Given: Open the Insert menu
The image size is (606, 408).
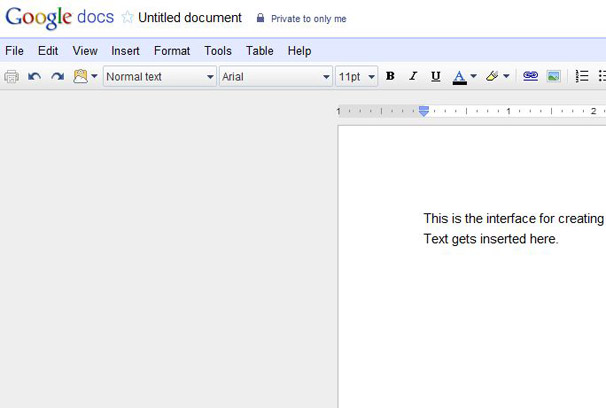Looking at the screenshot, I should pos(125,51).
